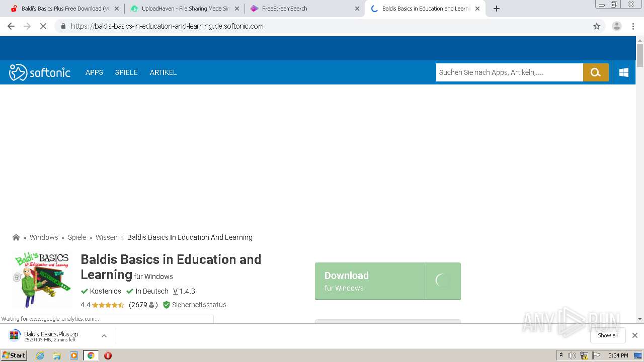Open the APPS menu
This screenshot has width=644, height=362.
click(x=94, y=72)
